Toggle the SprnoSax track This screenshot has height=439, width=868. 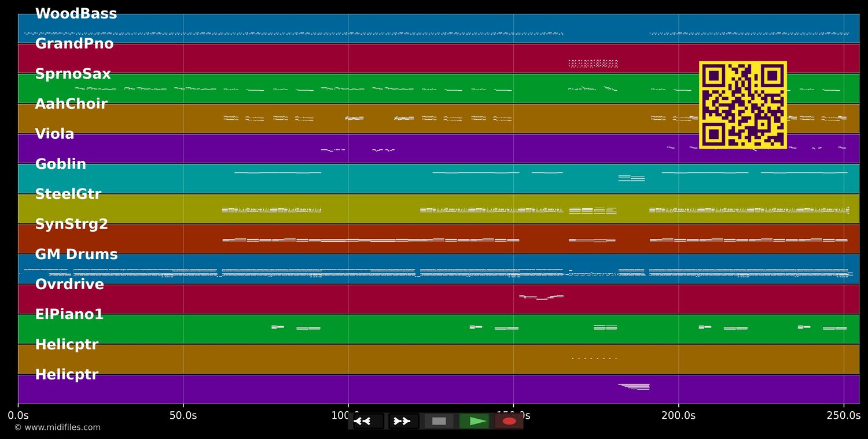coord(73,73)
